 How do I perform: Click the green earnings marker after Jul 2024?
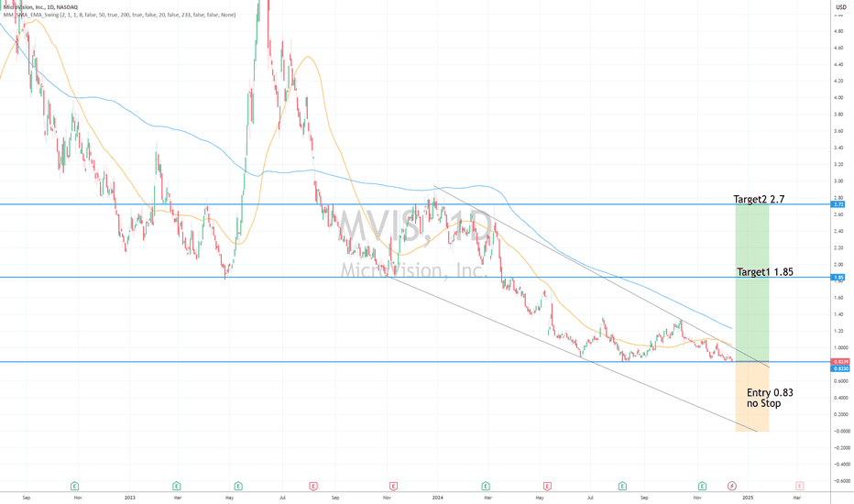pos(622,486)
